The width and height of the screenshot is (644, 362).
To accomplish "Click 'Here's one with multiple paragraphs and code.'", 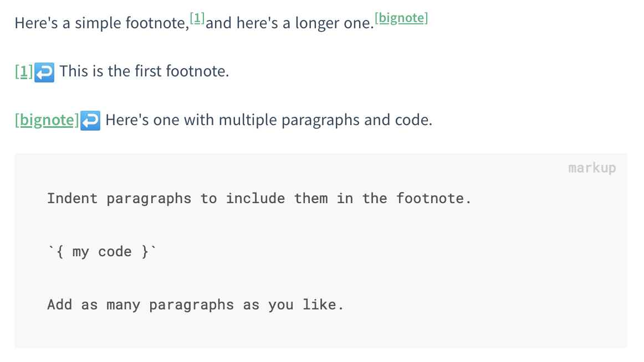I will click(268, 121).
